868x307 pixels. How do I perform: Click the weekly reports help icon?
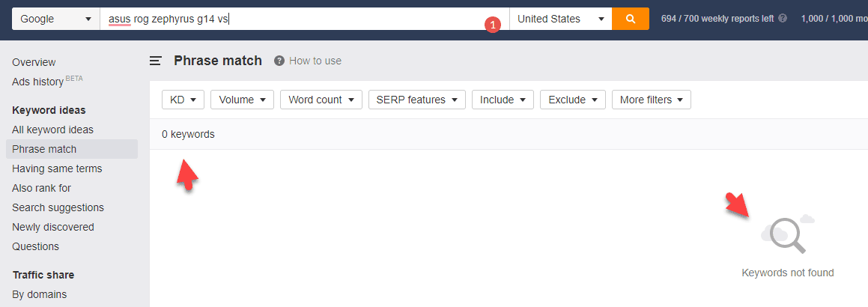[782, 18]
